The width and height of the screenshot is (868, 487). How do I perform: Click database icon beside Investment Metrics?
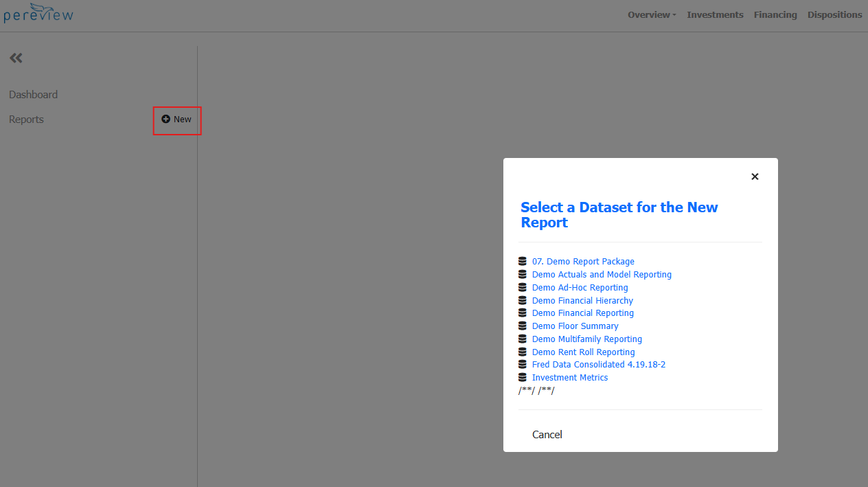tap(523, 378)
